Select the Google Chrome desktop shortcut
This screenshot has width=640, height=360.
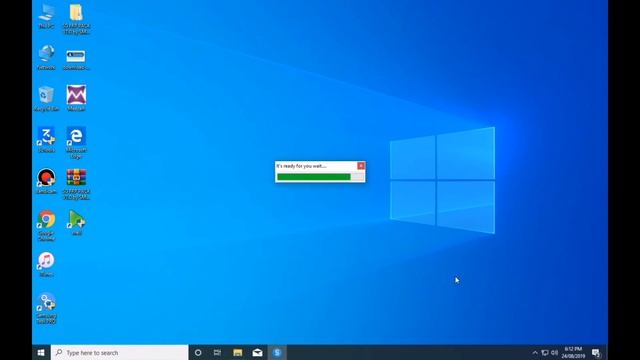[46, 226]
